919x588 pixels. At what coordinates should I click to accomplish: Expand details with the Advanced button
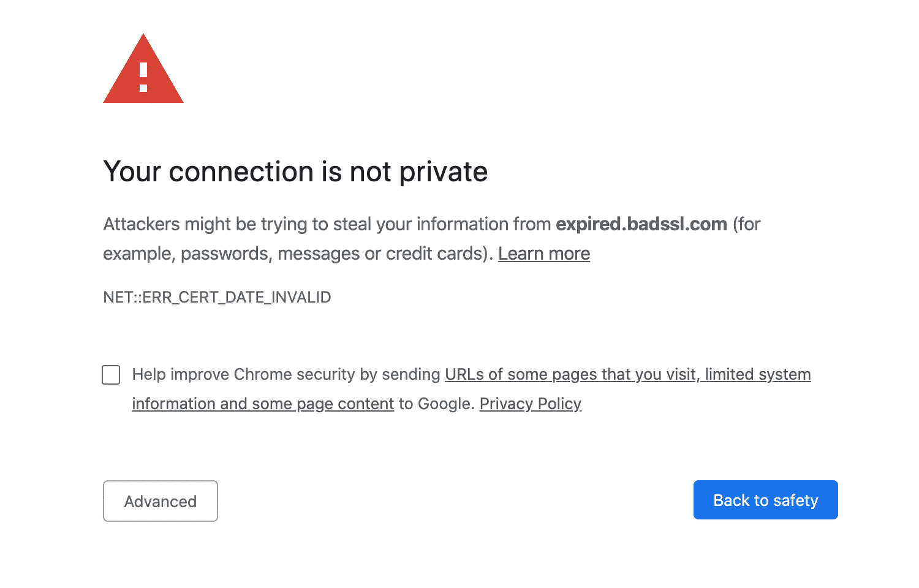pos(161,501)
